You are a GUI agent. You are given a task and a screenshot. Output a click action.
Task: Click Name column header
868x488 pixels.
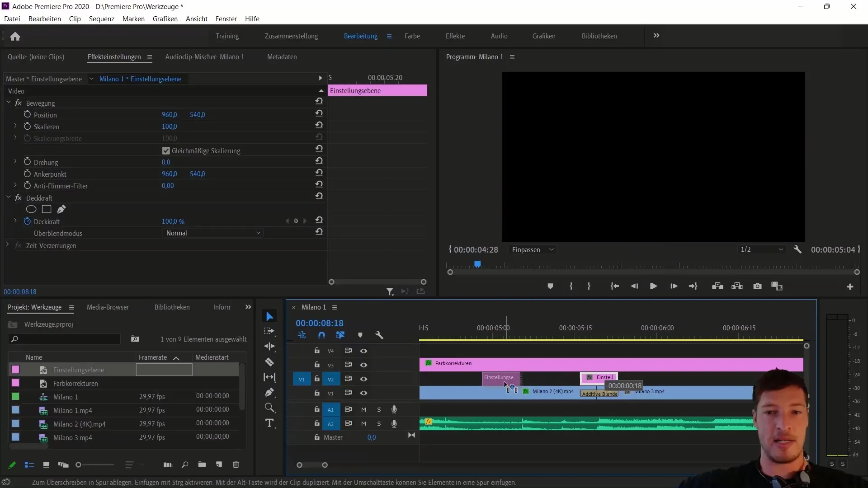pos(34,357)
